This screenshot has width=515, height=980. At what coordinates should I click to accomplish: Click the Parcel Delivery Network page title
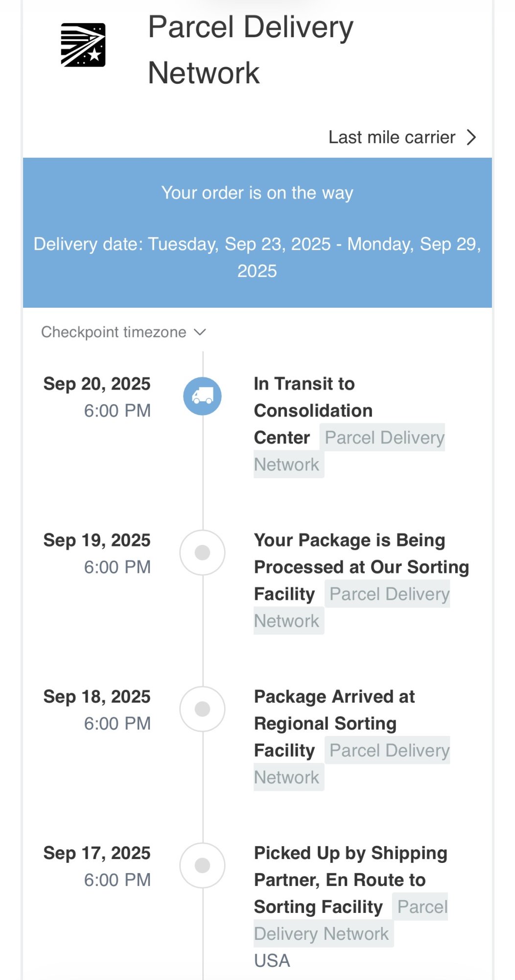251,49
